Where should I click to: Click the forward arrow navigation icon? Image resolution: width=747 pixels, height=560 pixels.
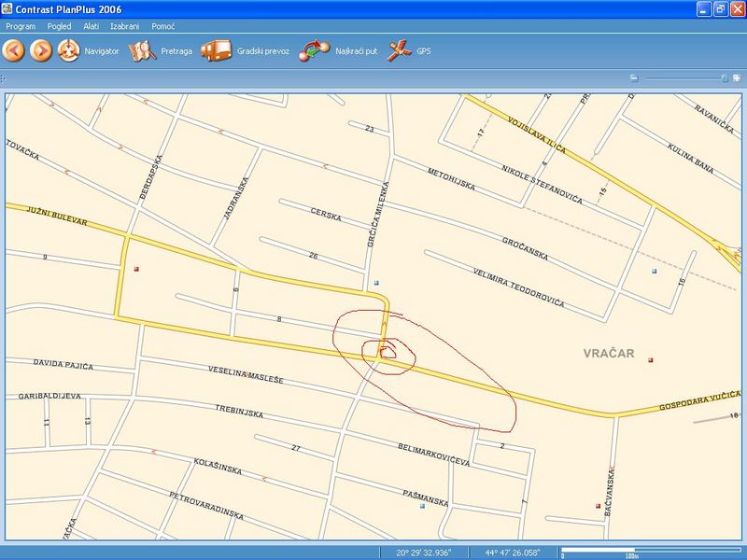coord(40,50)
